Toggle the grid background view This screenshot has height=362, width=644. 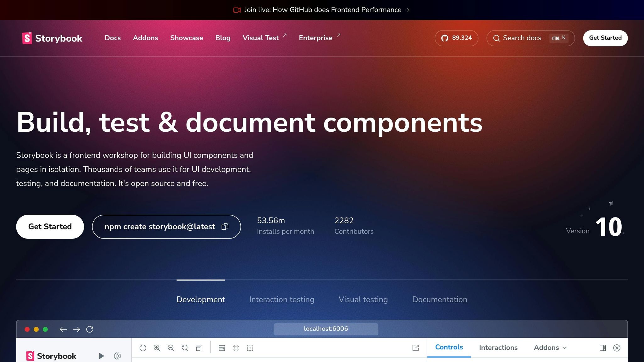[236, 348]
